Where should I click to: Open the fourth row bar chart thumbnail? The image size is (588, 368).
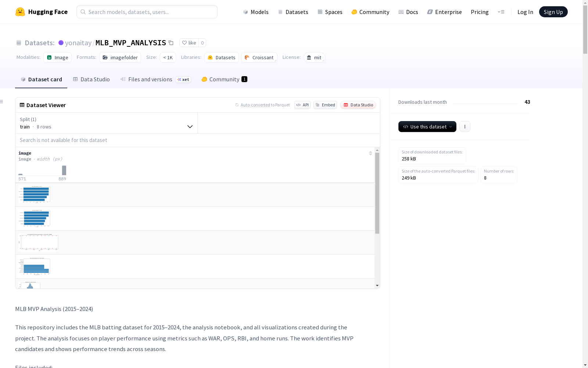click(x=35, y=266)
